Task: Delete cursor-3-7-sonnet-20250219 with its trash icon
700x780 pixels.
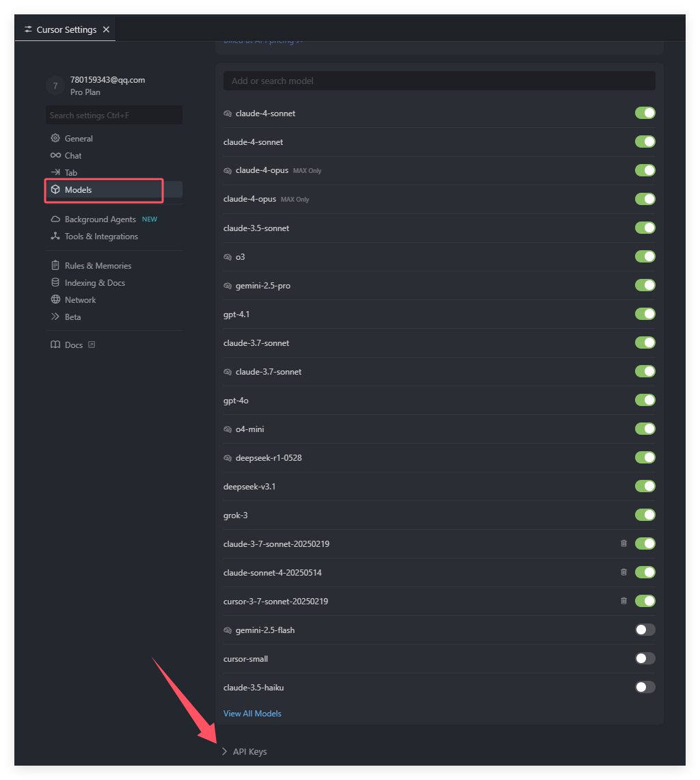Action: (x=623, y=601)
